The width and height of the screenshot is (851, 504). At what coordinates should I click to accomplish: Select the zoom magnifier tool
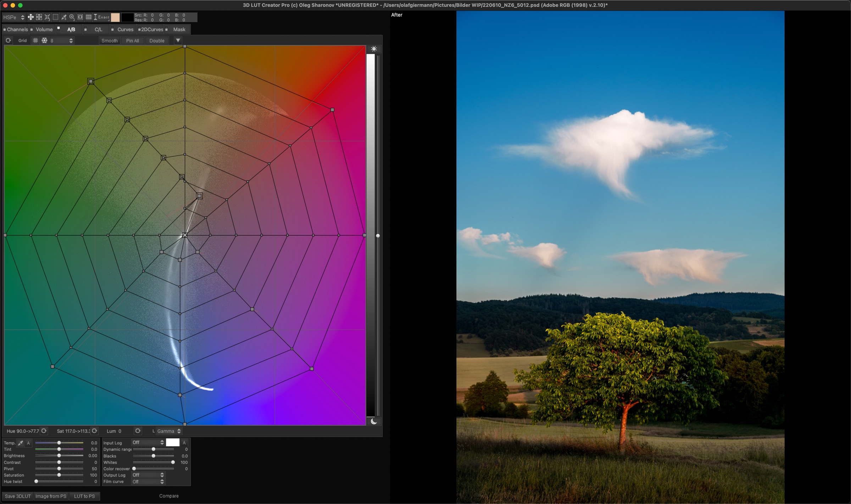(72, 17)
